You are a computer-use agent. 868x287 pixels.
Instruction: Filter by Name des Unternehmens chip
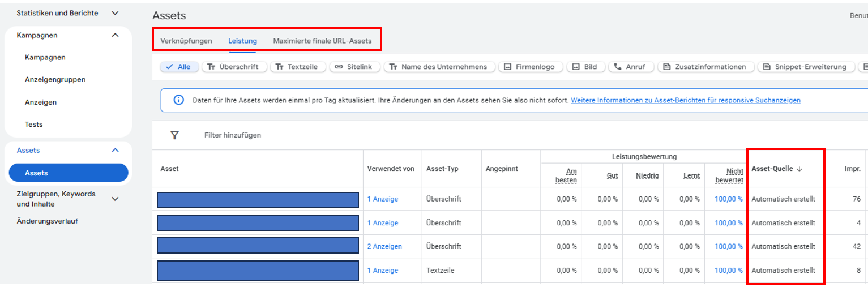[x=439, y=67]
